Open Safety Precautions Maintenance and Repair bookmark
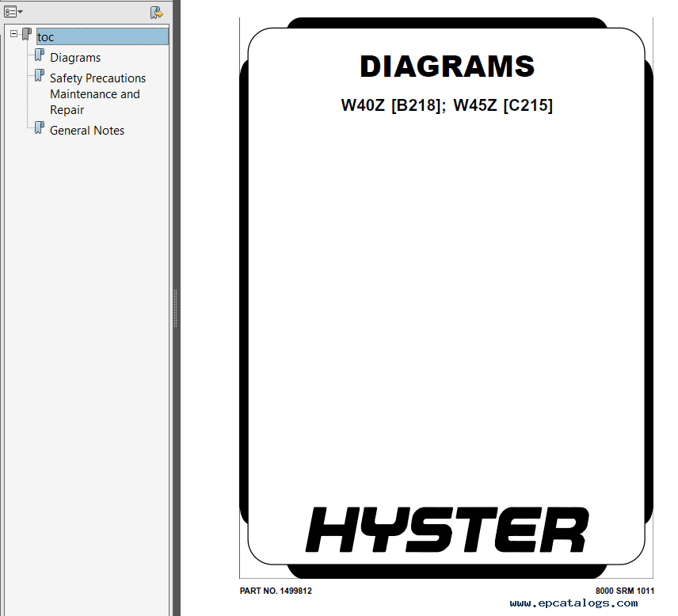 tap(97, 93)
